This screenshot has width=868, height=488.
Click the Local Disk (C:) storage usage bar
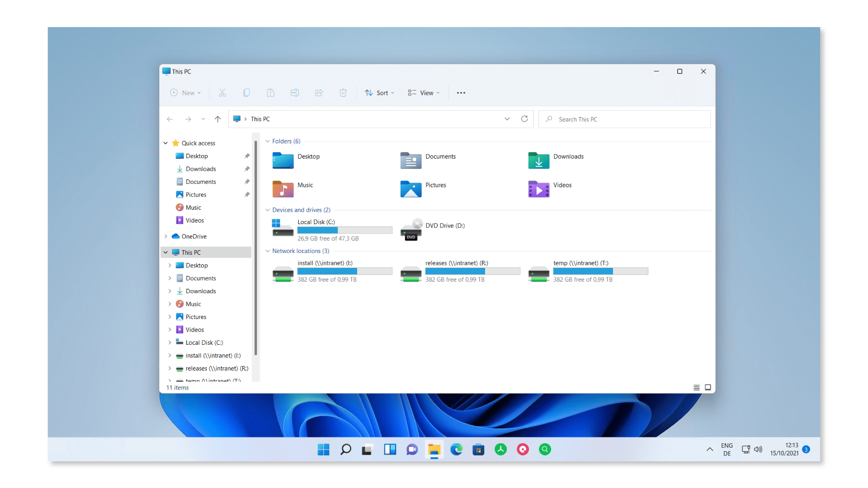344,230
